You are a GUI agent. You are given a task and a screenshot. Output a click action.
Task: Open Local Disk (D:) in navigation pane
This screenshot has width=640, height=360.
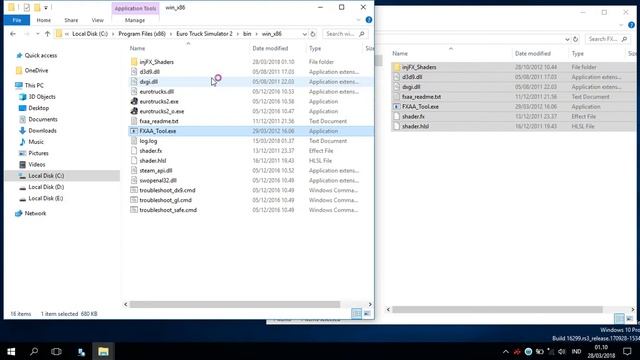pyautogui.click(x=46, y=187)
